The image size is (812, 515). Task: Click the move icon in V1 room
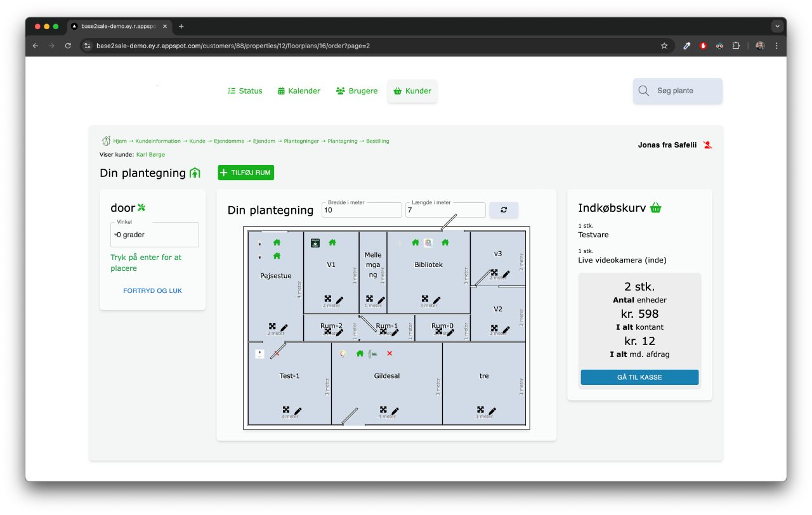(328, 299)
